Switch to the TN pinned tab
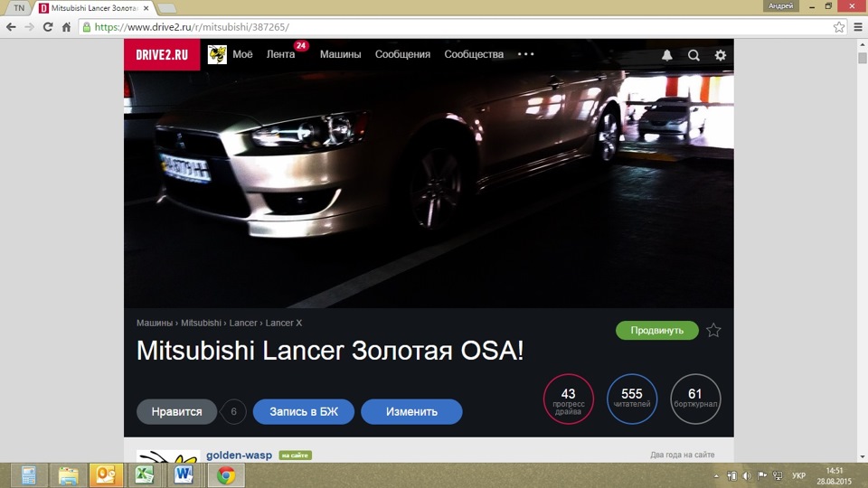This screenshot has height=488, width=868. click(x=19, y=8)
